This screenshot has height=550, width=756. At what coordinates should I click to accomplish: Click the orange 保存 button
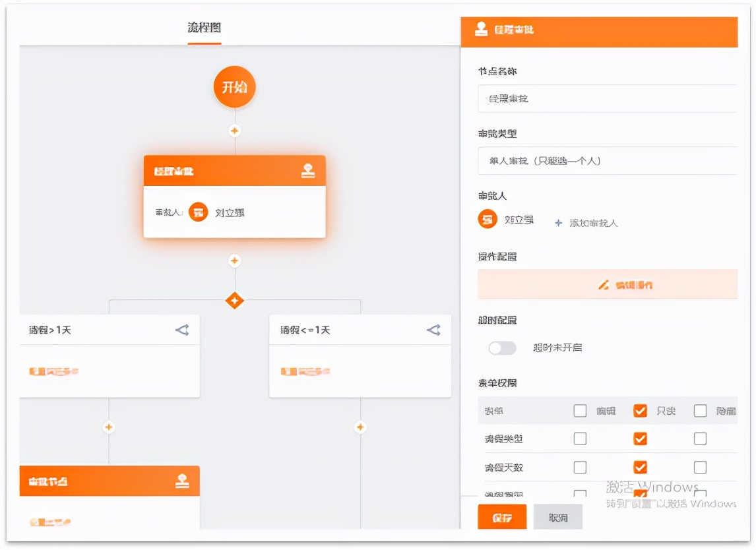502,517
